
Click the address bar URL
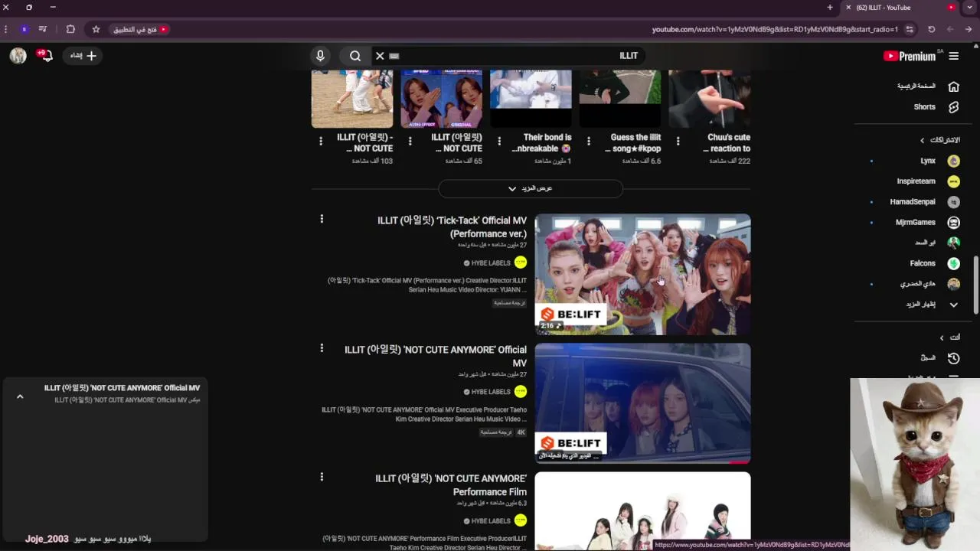click(x=775, y=29)
